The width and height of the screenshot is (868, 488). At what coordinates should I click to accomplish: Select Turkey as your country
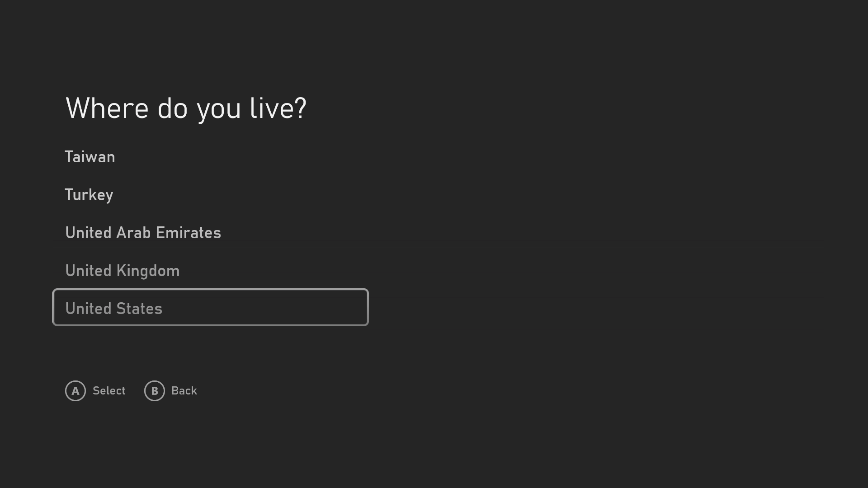pyautogui.click(x=89, y=195)
